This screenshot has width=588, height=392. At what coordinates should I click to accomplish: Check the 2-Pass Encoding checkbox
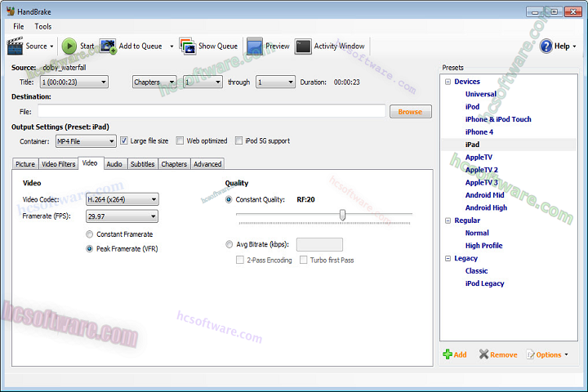pyautogui.click(x=240, y=260)
